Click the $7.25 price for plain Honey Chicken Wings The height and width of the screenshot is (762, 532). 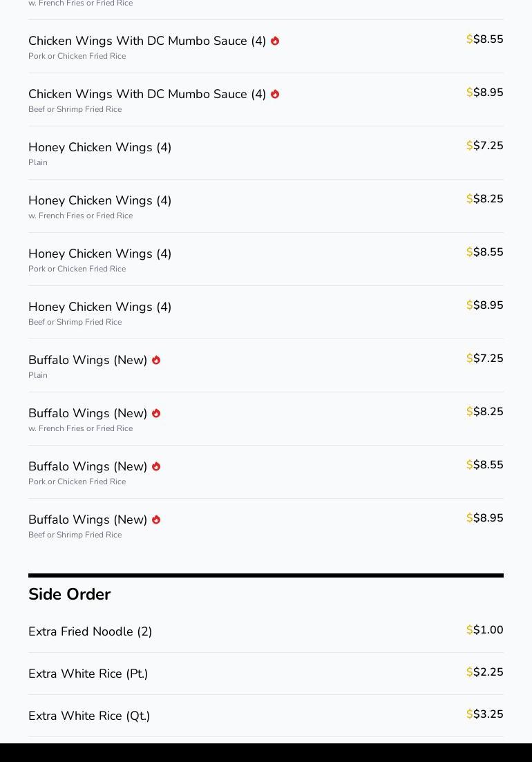[x=485, y=146]
